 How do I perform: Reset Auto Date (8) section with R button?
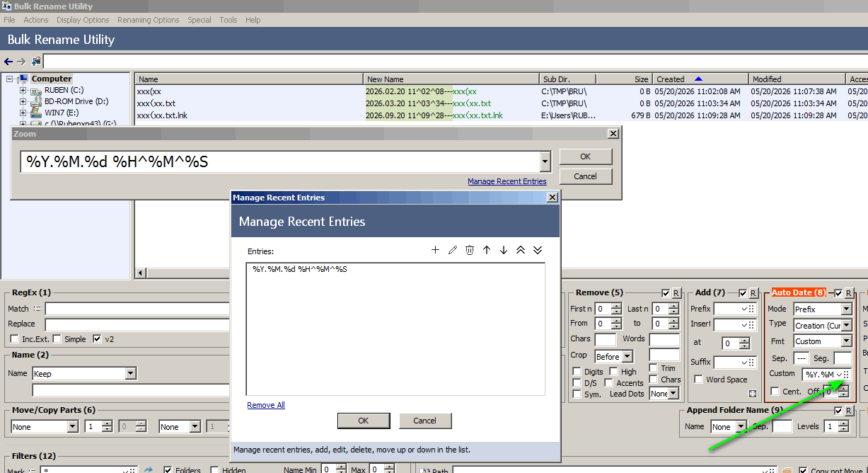click(850, 293)
